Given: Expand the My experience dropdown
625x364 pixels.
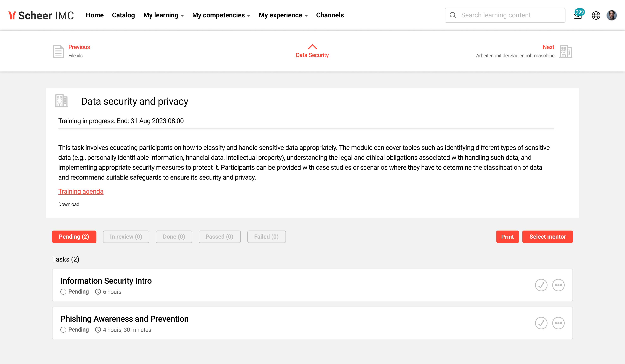Looking at the screenshot, I should (x=283, y=15).
